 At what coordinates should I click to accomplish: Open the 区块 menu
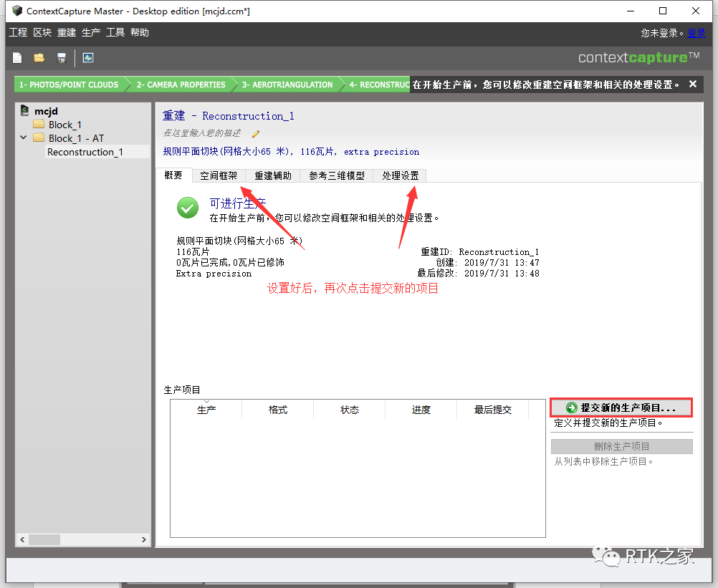point(42,32)
